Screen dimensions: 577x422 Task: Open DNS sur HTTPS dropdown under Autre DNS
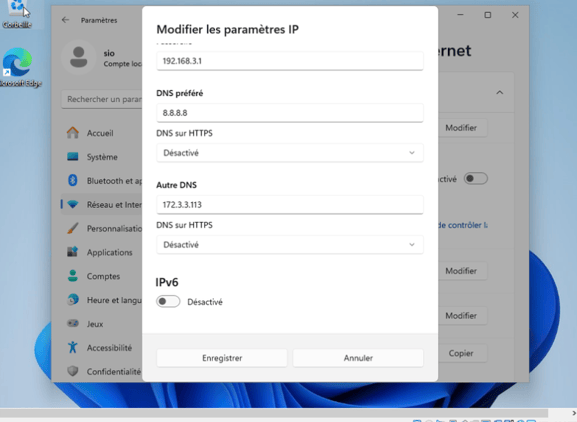click(290, 245)
